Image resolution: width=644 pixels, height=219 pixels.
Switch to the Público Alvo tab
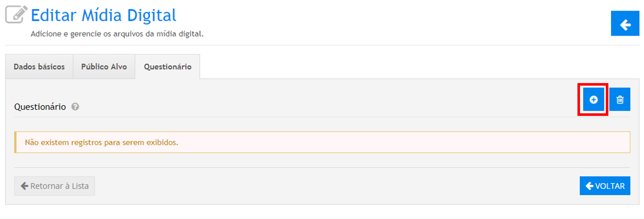click(104, 67)
